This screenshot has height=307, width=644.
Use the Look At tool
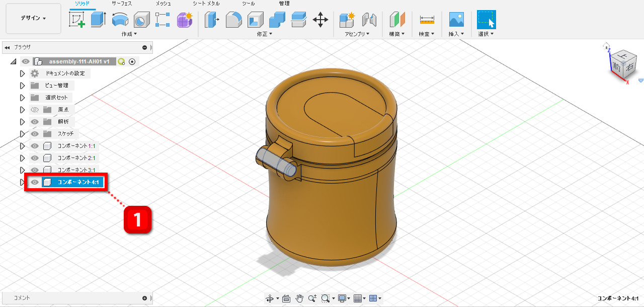click(286, 298)
